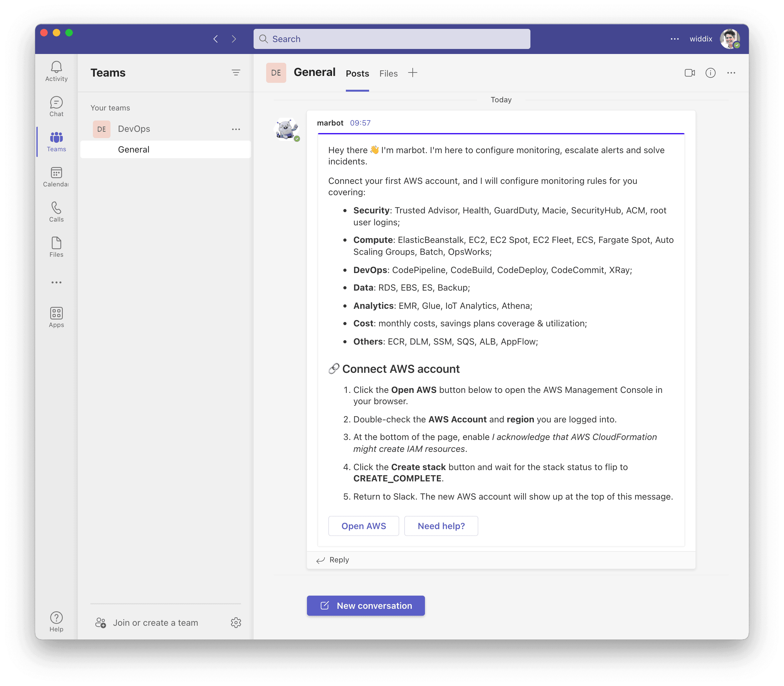Click marbot's avatar
This screenshot has height=686, width=784.
pos(286,129)
